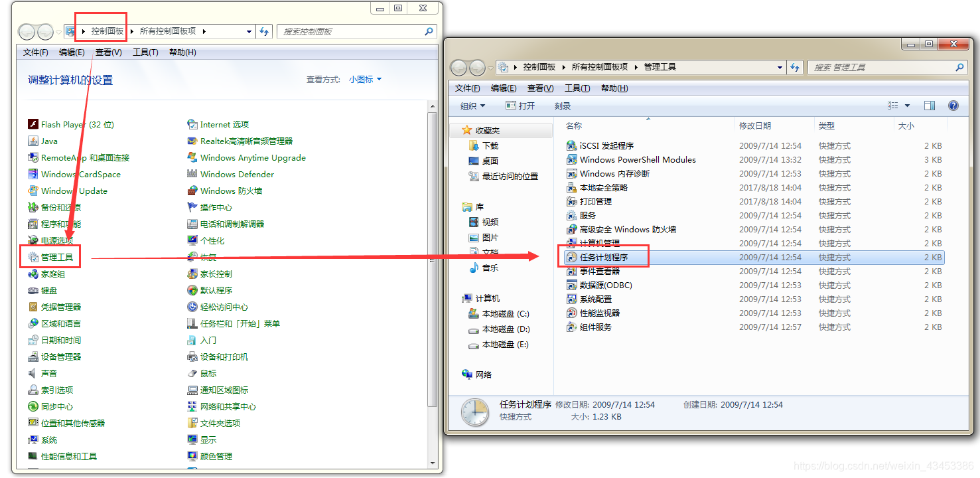
Task: Open 区域和语言 globe icon
Action: [x=33, y=323]
